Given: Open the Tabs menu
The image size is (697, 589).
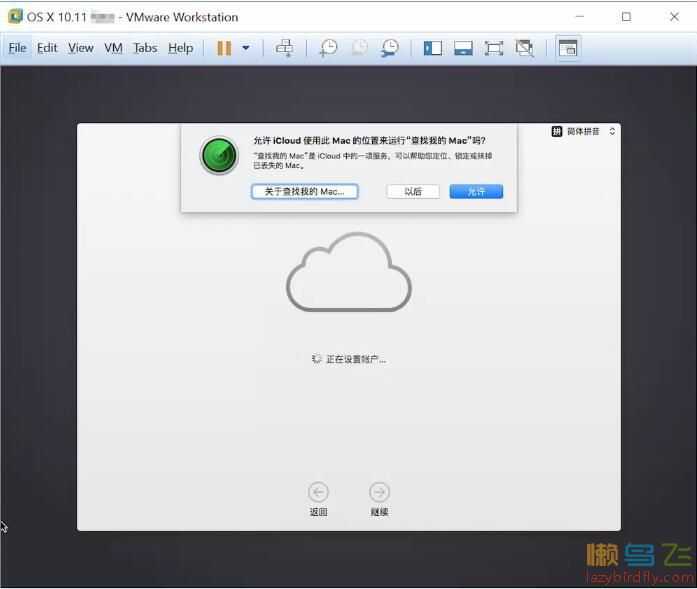Looking at the screenshot, I should 145,48.
